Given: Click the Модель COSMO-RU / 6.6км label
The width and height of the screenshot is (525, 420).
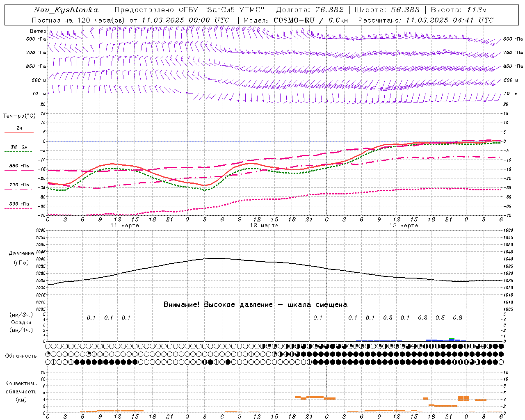Looking at the screenshot, I should pyautogui.click(x=295, y=20).
